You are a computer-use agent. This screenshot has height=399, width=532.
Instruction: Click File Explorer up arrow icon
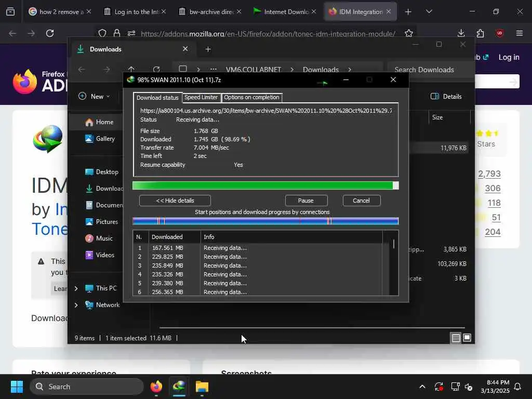pyautogui.click(x=131, y=70)
